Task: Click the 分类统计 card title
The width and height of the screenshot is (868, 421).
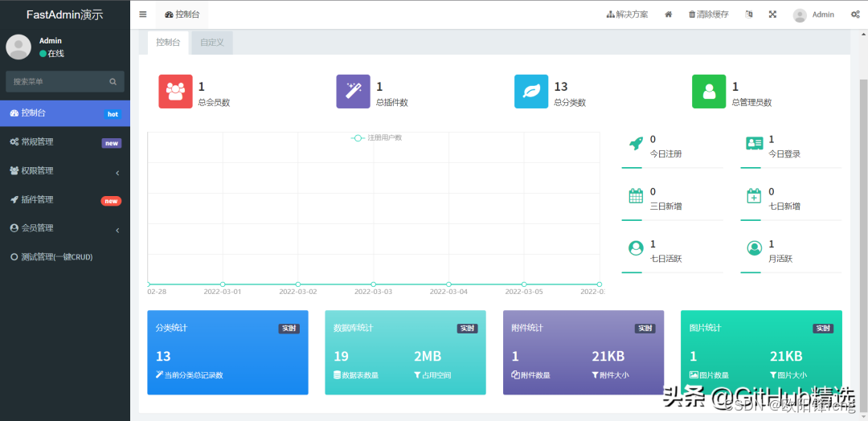Action: pos(172,328)
